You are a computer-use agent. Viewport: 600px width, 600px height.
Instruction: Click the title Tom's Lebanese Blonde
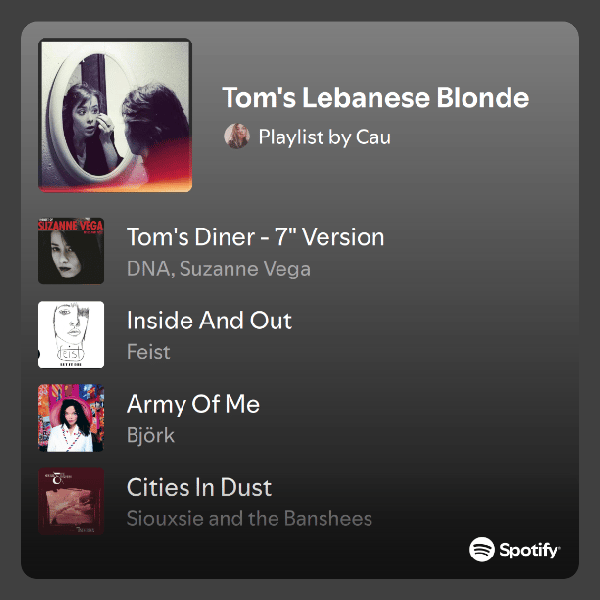tap(376, 97)
